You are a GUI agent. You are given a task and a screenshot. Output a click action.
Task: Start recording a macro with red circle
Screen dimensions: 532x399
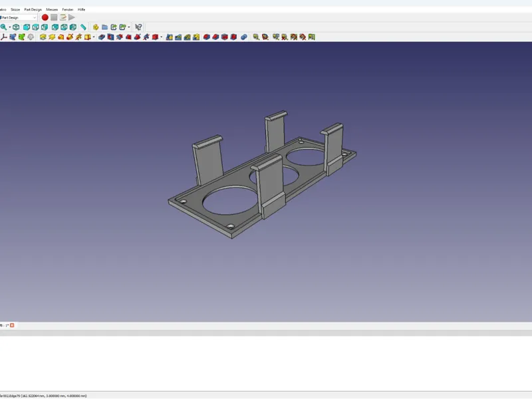pyautogui.click(x=45, y=17)
